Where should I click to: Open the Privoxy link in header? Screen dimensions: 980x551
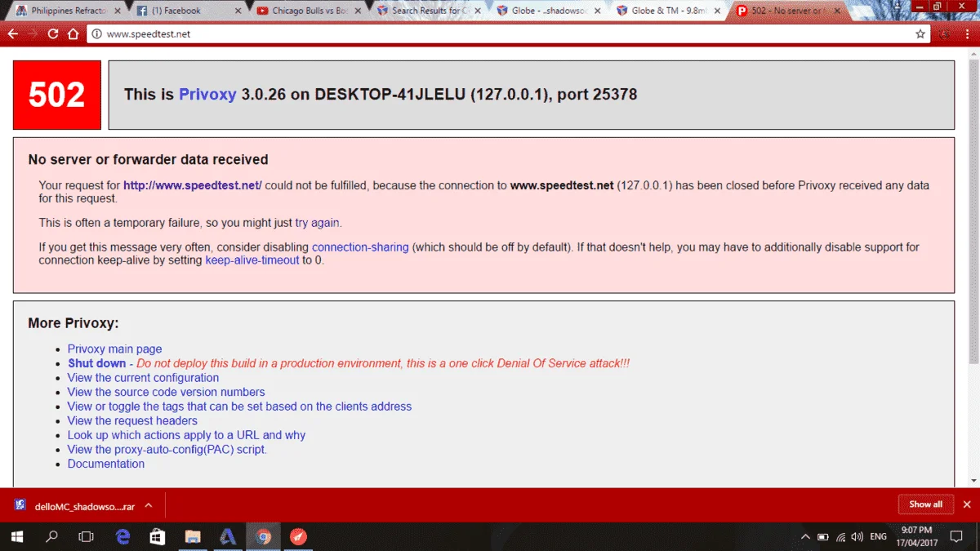207,95
